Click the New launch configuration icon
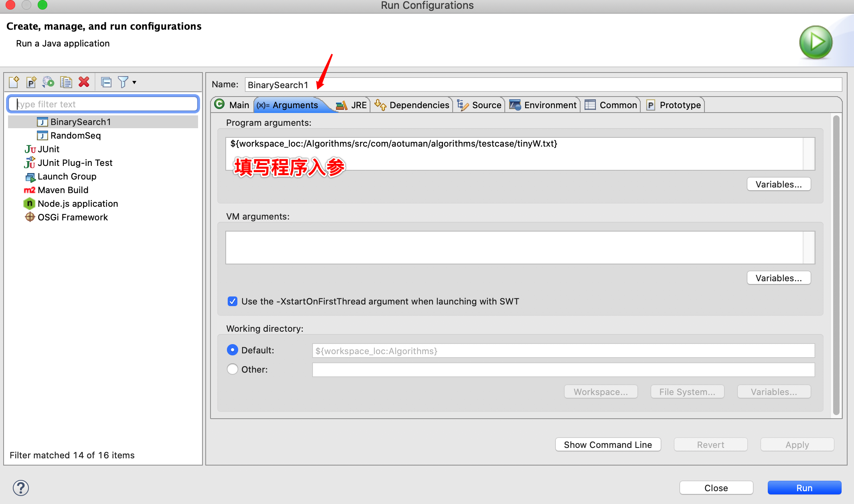This screenshot has height=504, width=854. point(14,82)
